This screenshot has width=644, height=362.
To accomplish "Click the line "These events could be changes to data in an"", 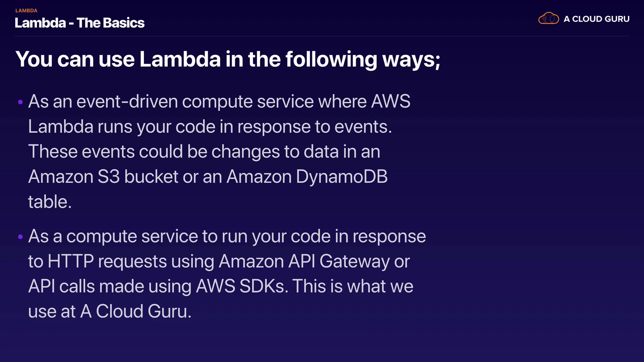I will [204, 152].
